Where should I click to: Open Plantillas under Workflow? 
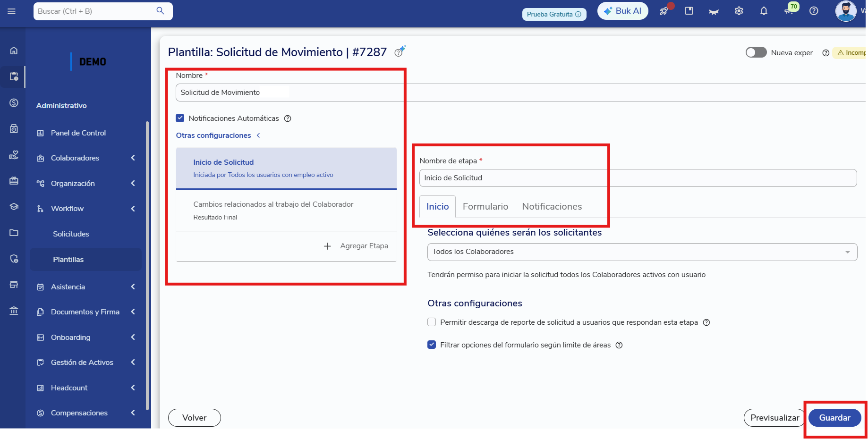pos(86,260)
